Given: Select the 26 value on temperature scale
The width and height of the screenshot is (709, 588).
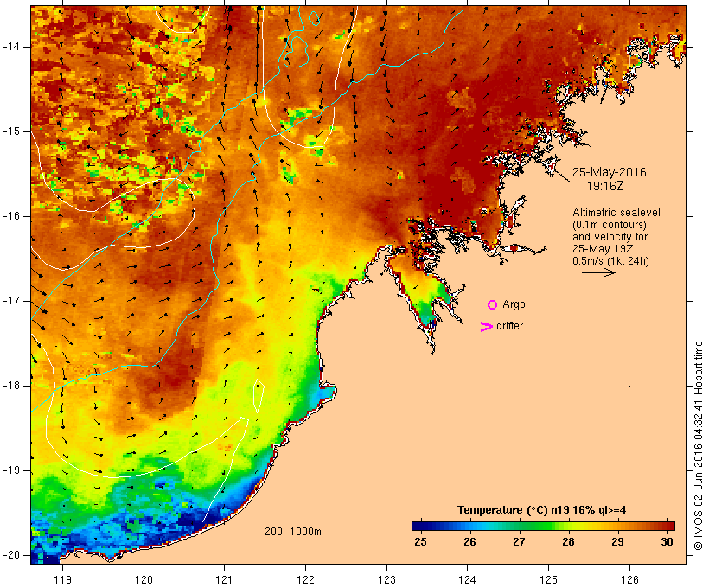Looking at the screenshot, I should 469,542.
